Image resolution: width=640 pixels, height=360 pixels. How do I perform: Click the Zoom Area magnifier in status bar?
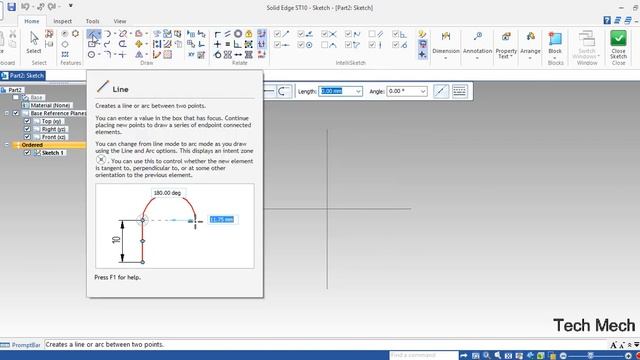click(486, 356)
